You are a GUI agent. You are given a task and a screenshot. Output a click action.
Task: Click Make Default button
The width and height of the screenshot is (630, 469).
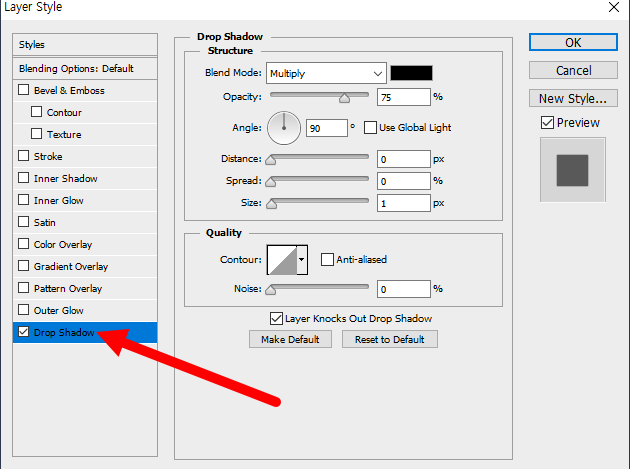click(290, 339)
